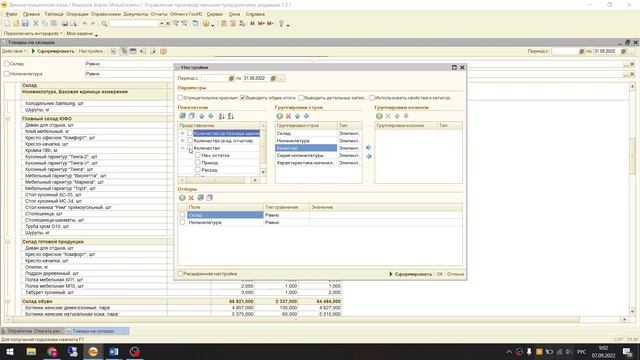This screenshot has width=640, height=360.
Task: Open the Отчеты menu
Action: 159,14
